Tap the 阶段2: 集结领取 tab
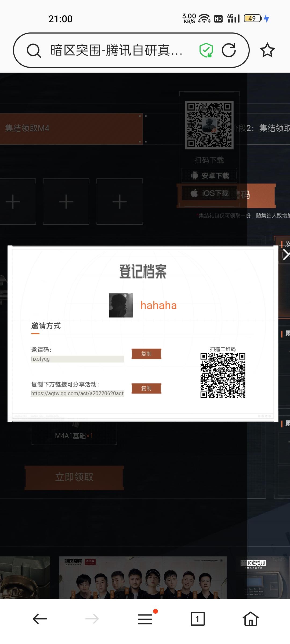The width and height of the screenshot is (290, 644). click(x=262, y=128)
